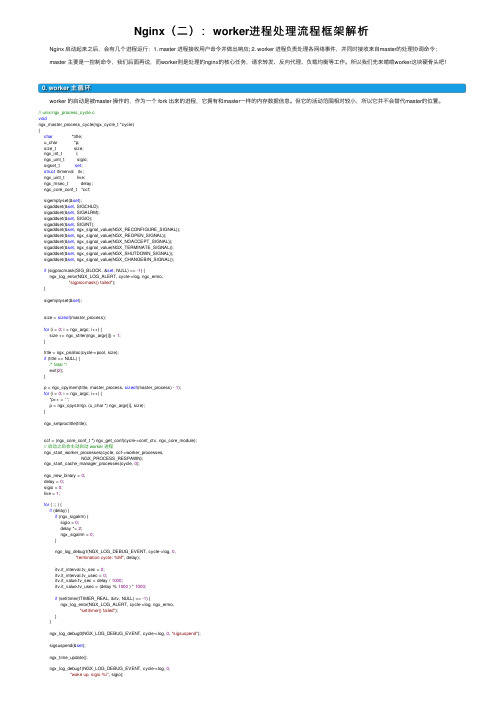Click the line containing "NGX_CHANGEBIN_SIGNAL"
Image resolution: width=504 pixels, height=713 pixels.
(x=109, y=259)
